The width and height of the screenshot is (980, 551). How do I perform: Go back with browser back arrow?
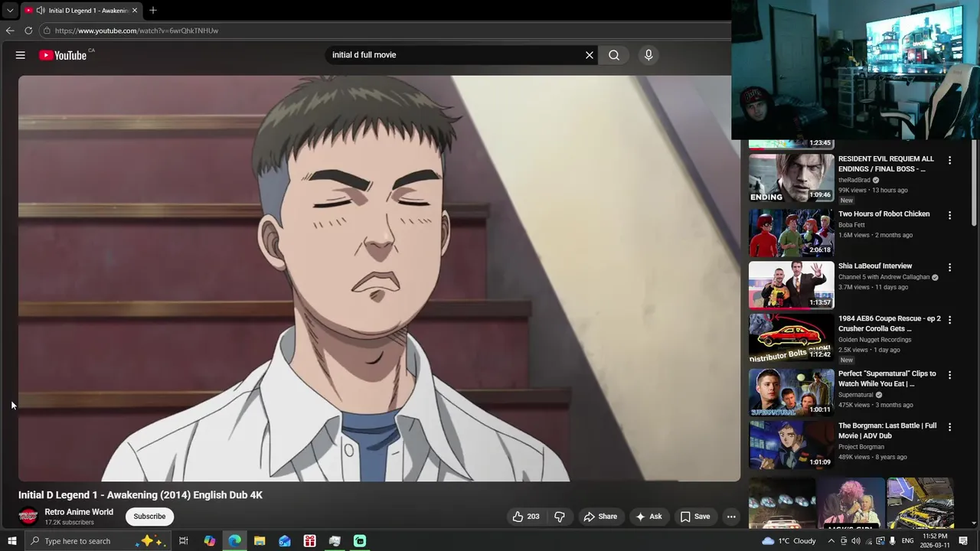click(x=10, y=31)
